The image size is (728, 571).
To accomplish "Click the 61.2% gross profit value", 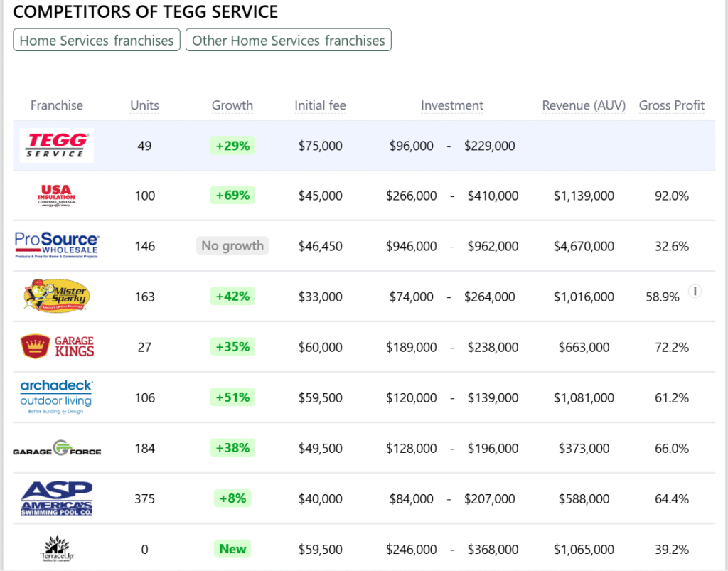I will click(671, 397).
